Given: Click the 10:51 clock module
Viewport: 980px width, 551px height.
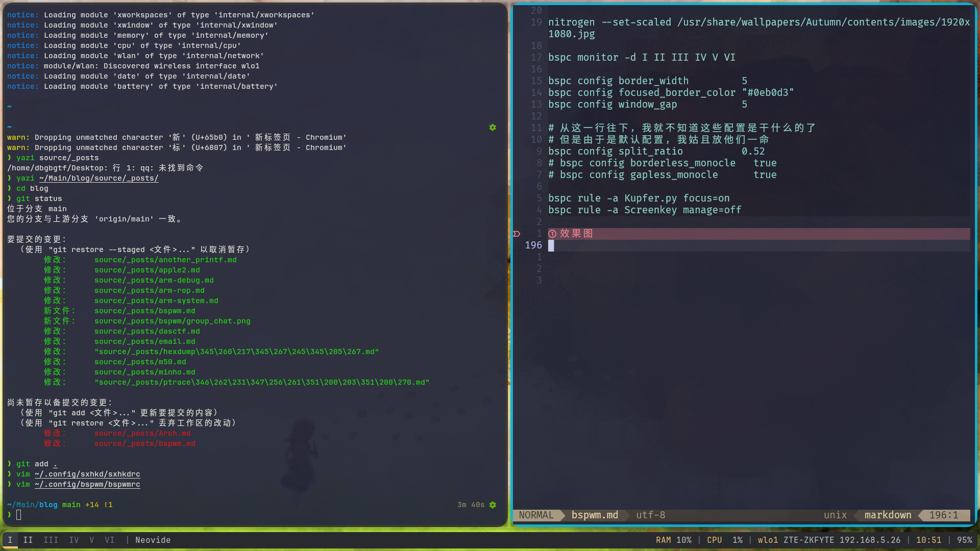Looking at the screenshot, I should pos(928,540).
